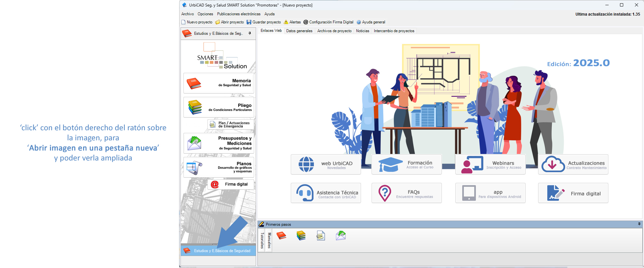Viewport: 644px width, 268px height.
Task: Open Publicaciones electrónicas menu
Action: (239, 14)
